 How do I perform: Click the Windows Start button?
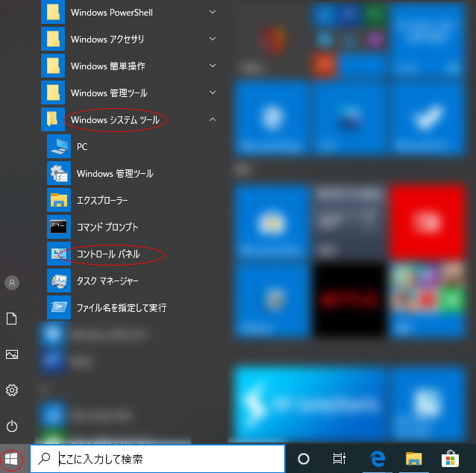[x=11, y=459]
